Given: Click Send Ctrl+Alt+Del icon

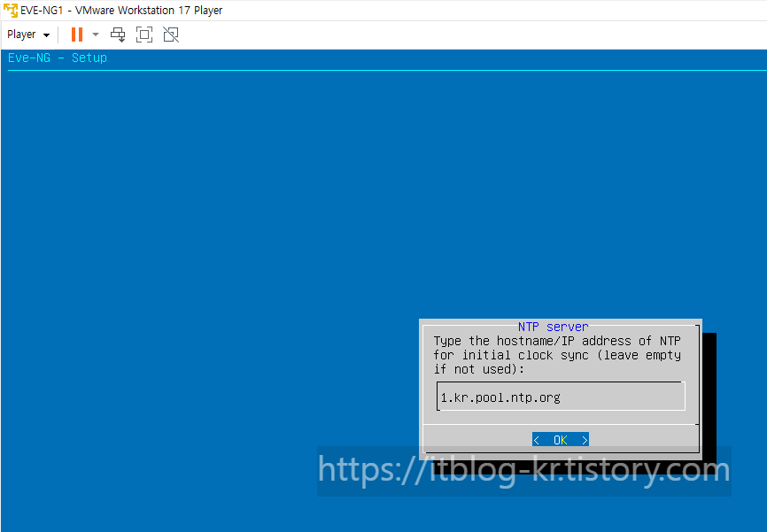Looking at the screenshot, I should [118, 35].
